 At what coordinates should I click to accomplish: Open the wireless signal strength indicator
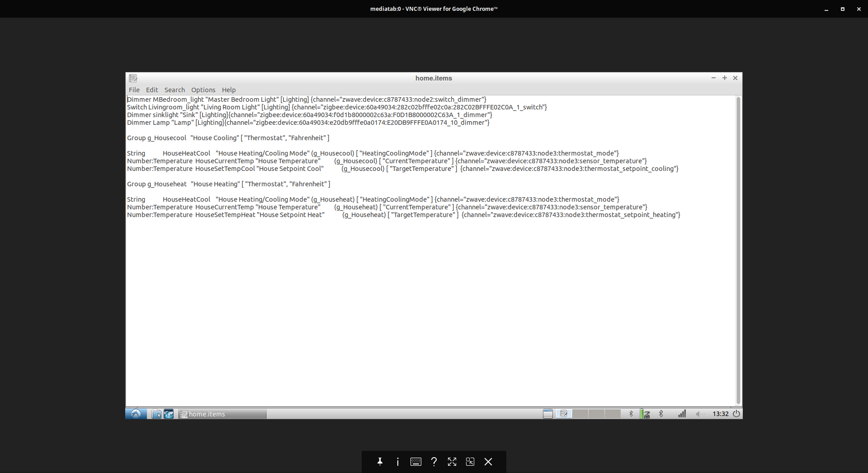[x=682, y=414]
